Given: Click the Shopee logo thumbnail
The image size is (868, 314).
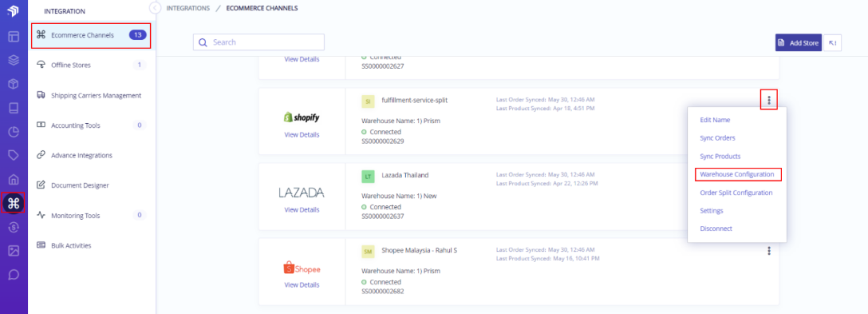Looking at the screenshot, I should click(302, 268).
